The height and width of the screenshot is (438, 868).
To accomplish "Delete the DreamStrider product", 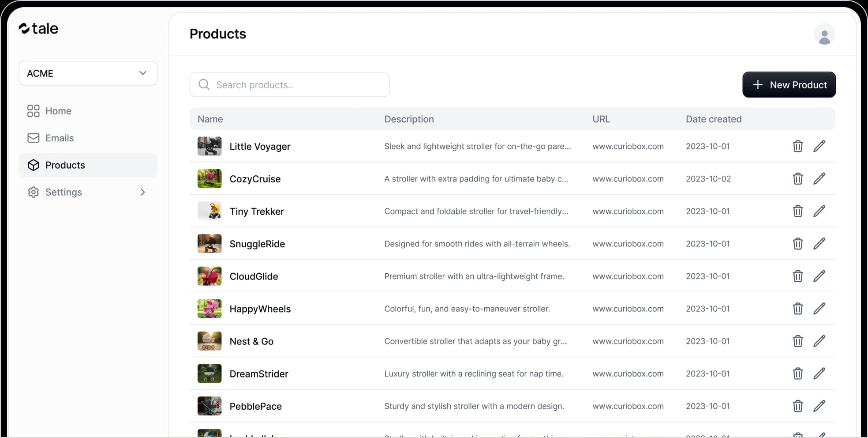I will tap(797, 374).
